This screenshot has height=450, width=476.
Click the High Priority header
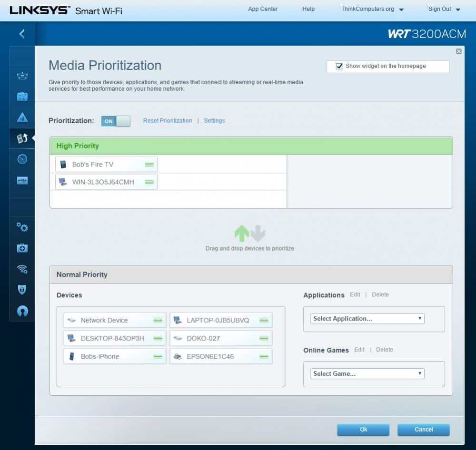[x=251, y=146]
